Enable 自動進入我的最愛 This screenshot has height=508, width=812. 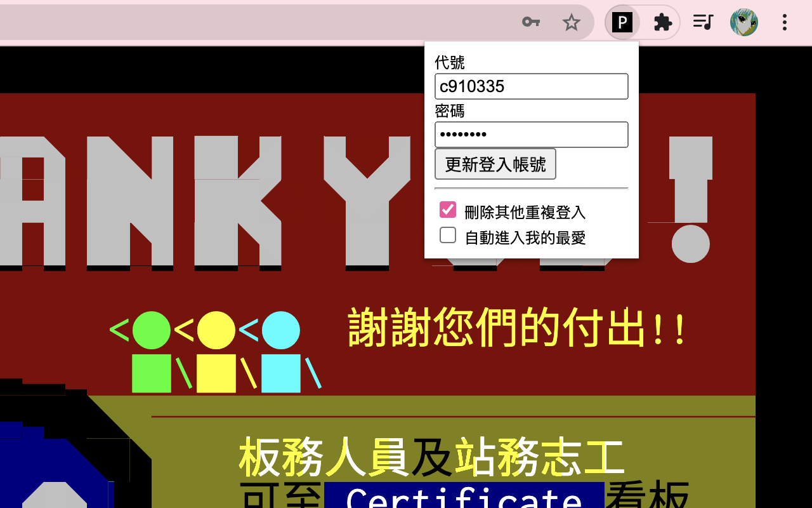pos(448,235)
